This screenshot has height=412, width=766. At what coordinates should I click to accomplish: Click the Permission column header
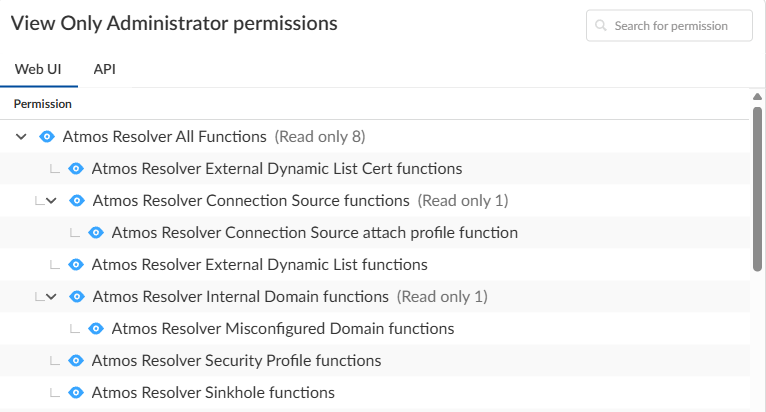point(43,104)
